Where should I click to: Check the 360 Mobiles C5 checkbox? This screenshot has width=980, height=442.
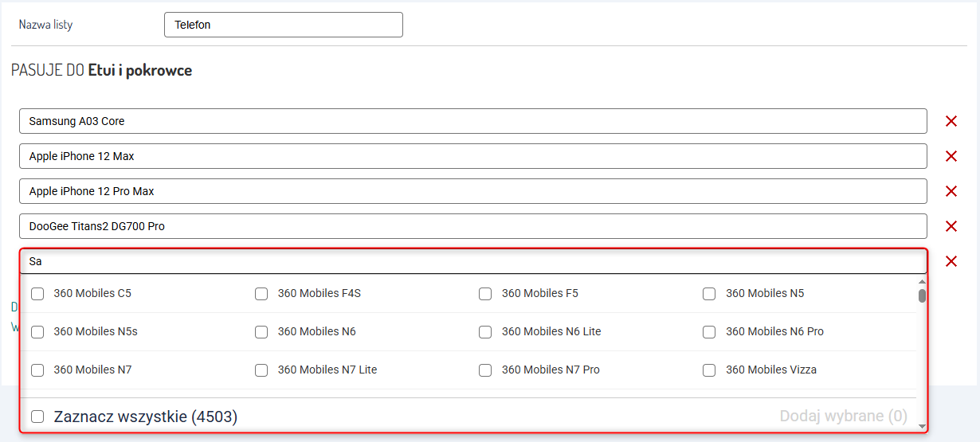coord(37,294)
